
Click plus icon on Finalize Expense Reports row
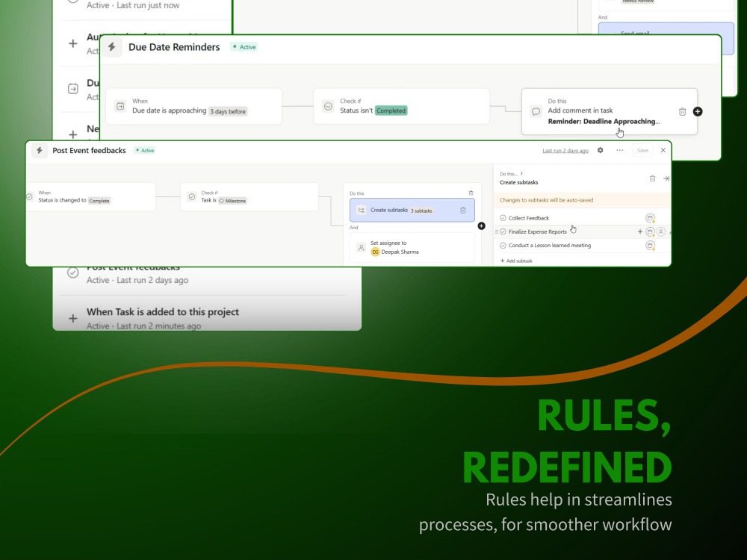pyautogui.click(x=640, y=232)
